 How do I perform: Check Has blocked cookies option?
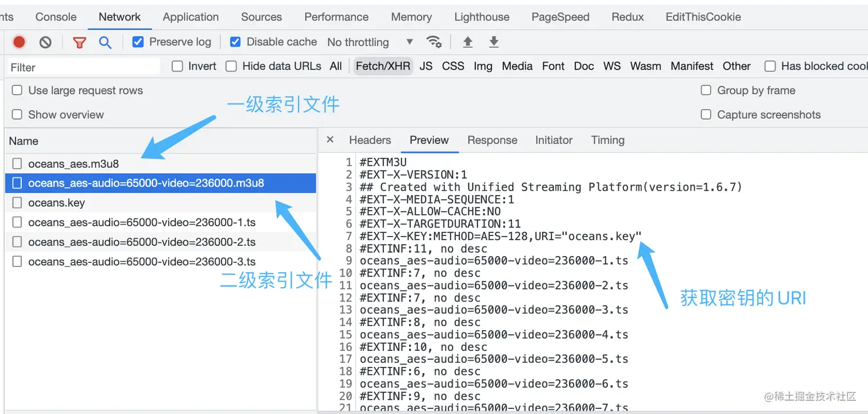point(770,66)
